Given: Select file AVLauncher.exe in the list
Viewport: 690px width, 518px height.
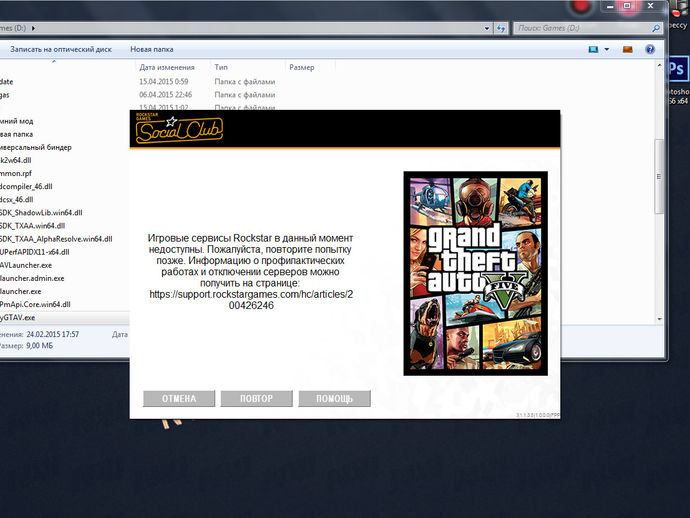Looking at the screenshot, I should 26,265.
